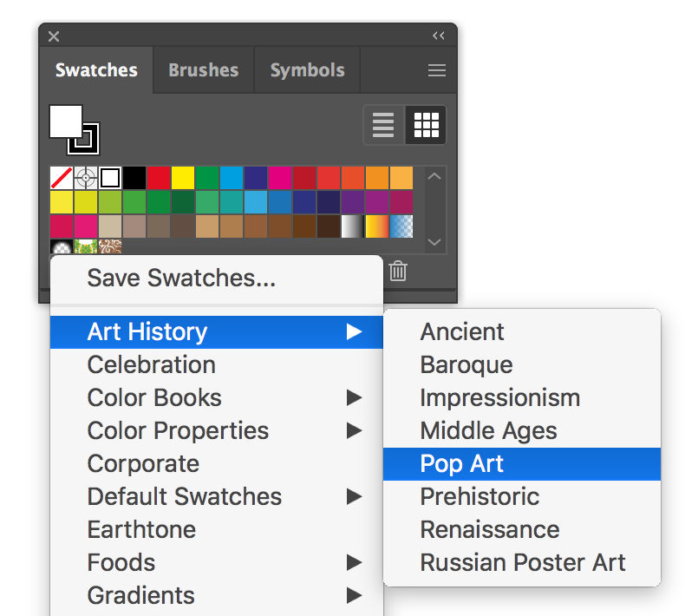Select the Registration crosshair swatch
This screenshot has width=685, height=616.
pos(86,179)
